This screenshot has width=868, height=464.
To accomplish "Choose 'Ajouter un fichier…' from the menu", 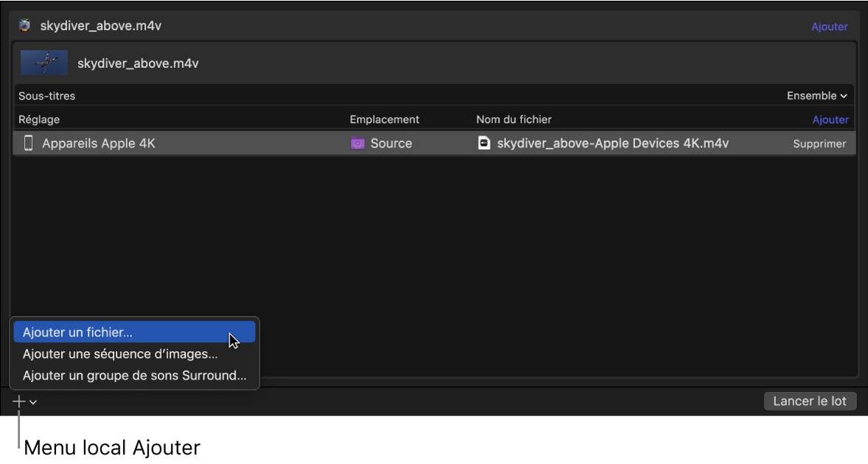I will click(77, 333).
